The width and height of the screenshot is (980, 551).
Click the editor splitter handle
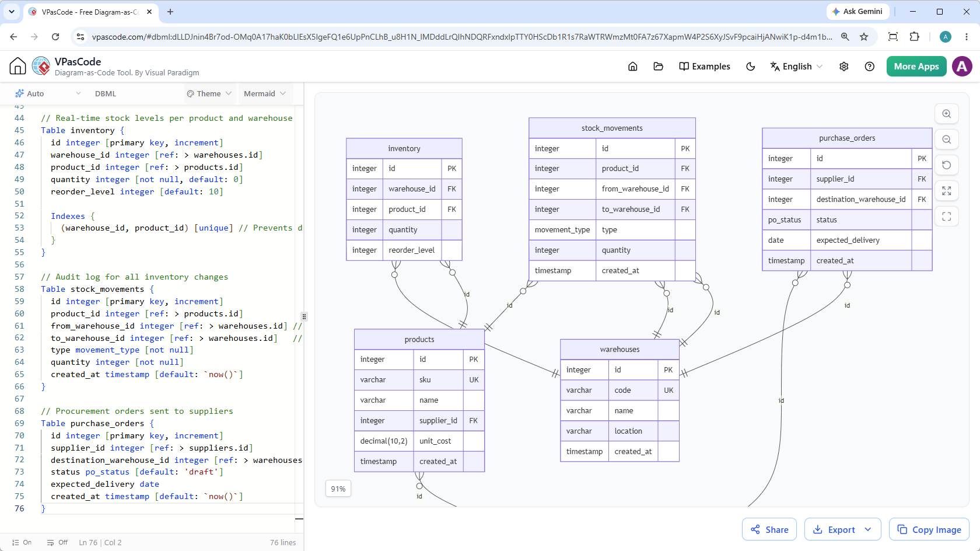(x=304, y=317)
